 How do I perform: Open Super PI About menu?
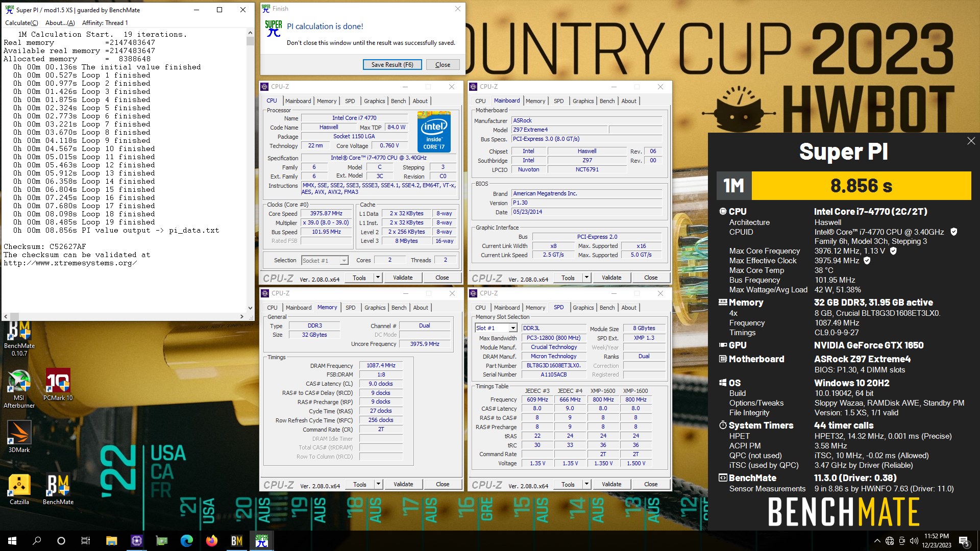[60, 23]
